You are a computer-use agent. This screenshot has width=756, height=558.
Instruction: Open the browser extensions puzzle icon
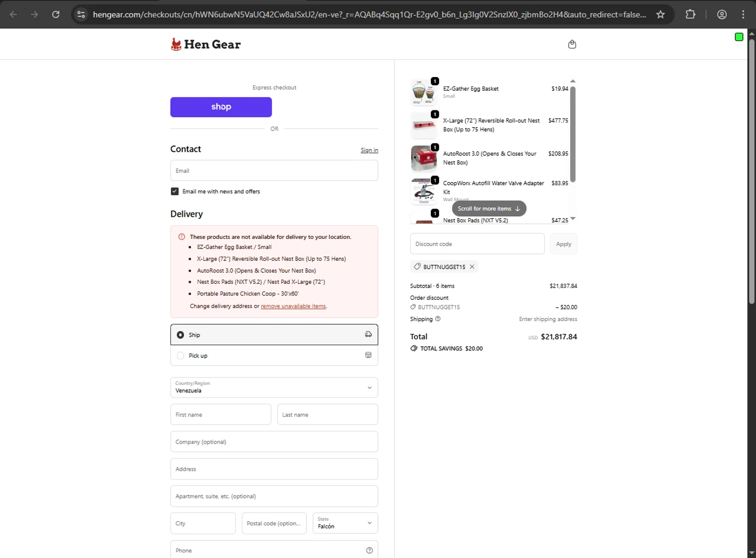[x=690, y=15]
